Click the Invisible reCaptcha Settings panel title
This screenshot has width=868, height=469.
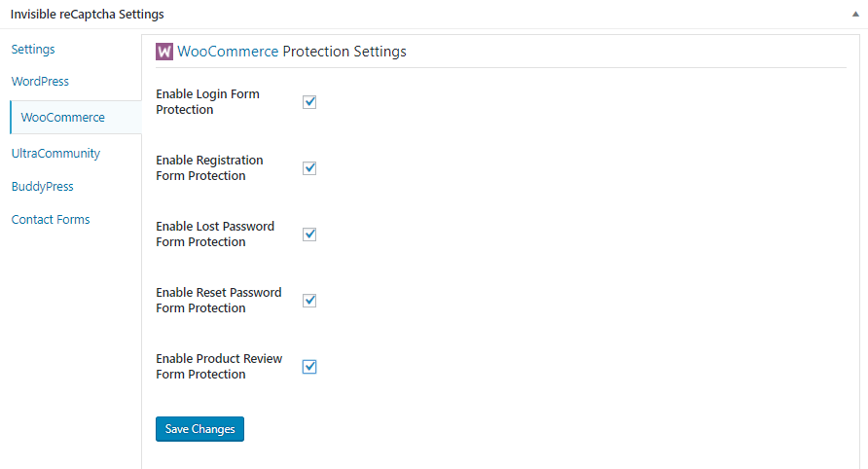coord(88,15)
